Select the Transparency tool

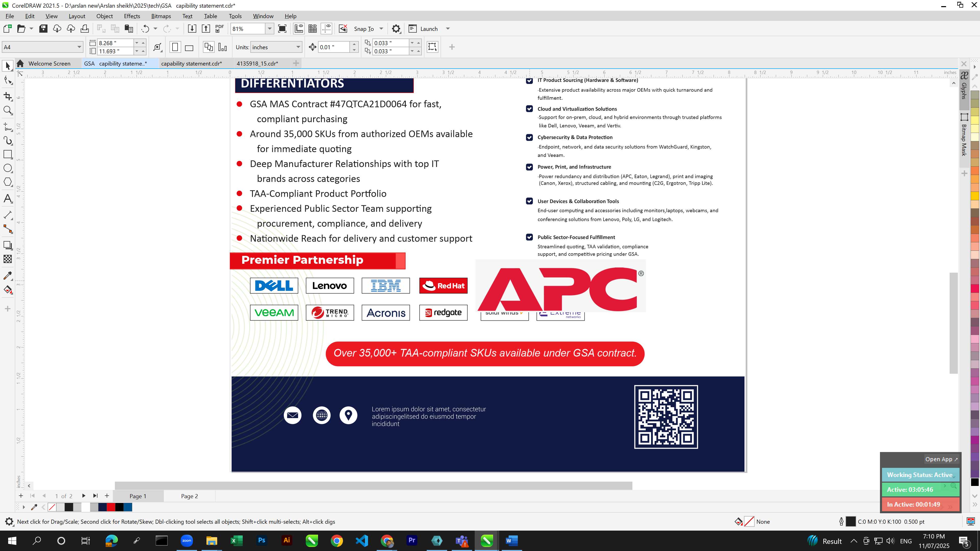pos(8,259)
